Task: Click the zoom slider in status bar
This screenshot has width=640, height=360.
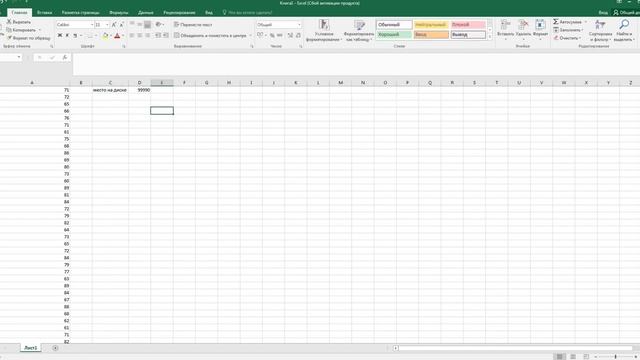Action: (616, 357)
